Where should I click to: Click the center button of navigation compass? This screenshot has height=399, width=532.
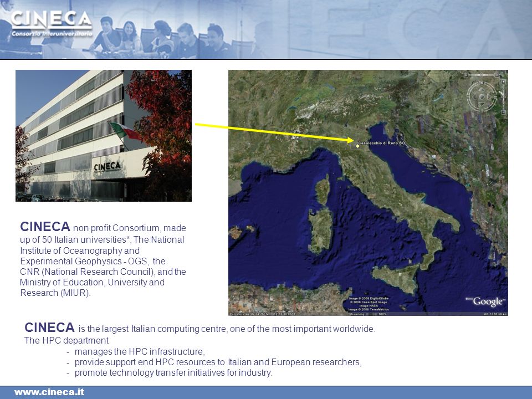coord(482,96)
